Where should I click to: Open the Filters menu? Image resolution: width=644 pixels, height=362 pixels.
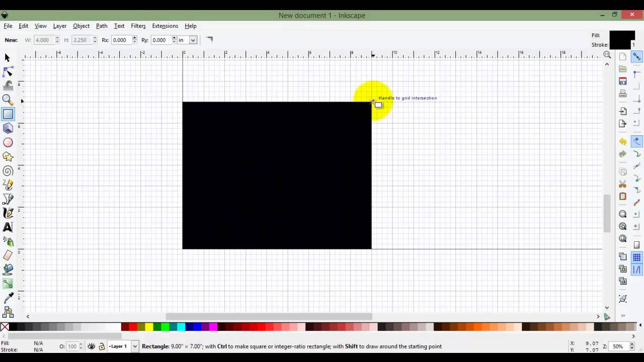[138, 26]
